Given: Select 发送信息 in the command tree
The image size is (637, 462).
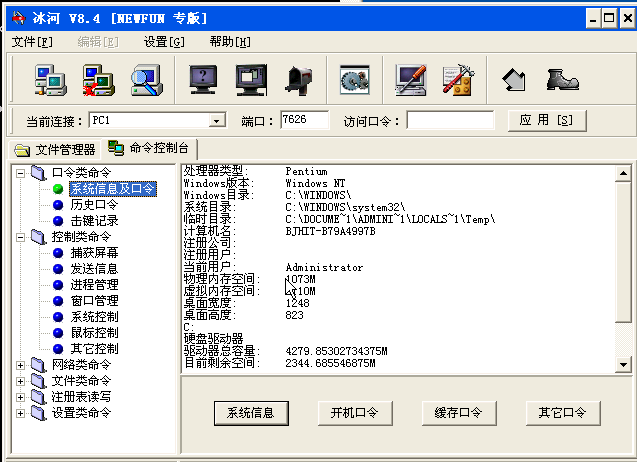Looking at the screenshot, I should coord(94,269).
